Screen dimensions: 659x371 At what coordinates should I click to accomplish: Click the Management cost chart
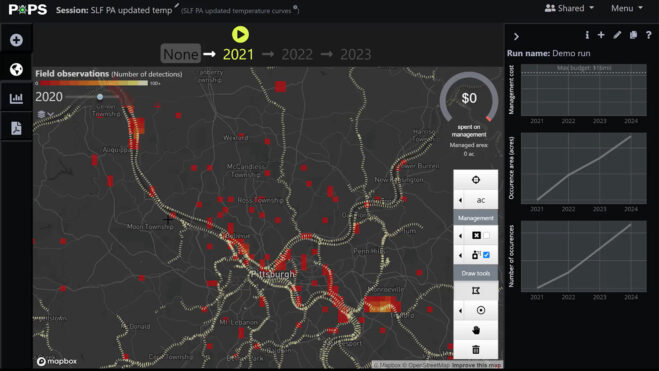pyautogui.click(x=583, y=90)
